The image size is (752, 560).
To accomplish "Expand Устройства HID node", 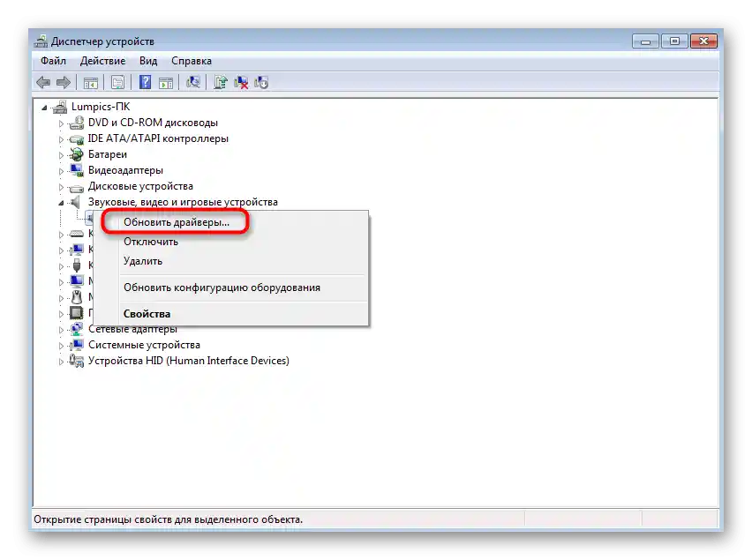I will 61,362.
